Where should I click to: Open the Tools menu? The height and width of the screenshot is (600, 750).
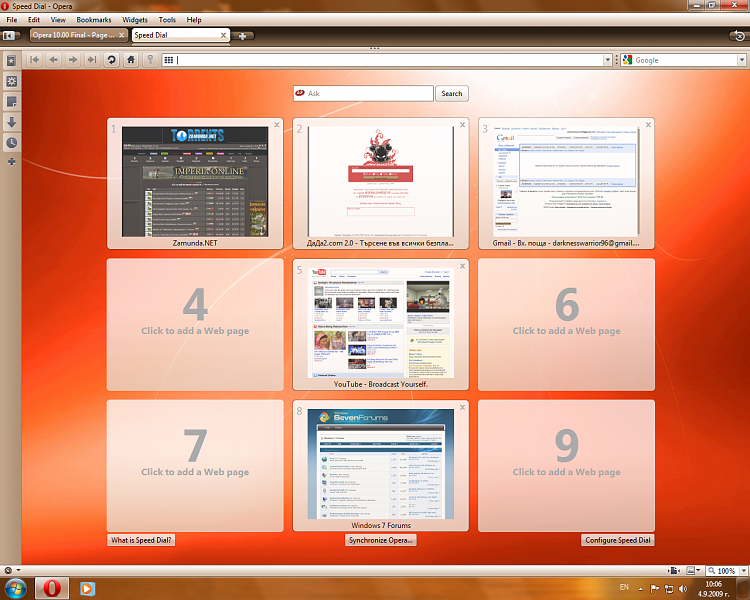point(167,20)
